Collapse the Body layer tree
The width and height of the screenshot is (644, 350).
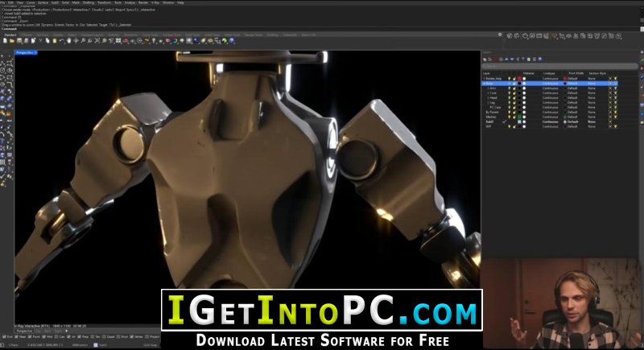[x=484, y=84]
